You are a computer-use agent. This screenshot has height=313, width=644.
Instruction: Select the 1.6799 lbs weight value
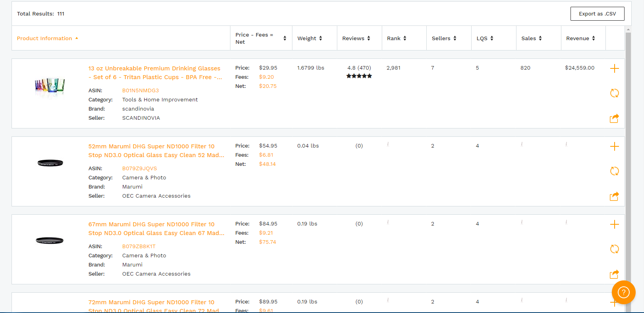311,68
